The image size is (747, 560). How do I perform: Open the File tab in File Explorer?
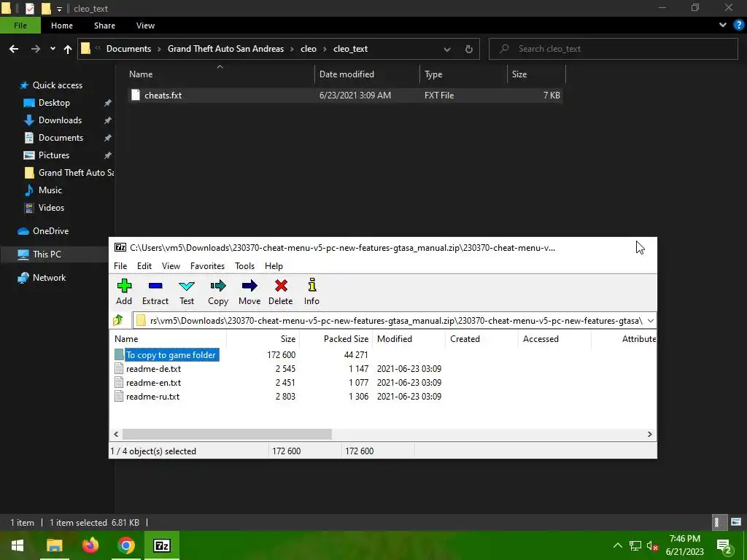pos(20,26)
